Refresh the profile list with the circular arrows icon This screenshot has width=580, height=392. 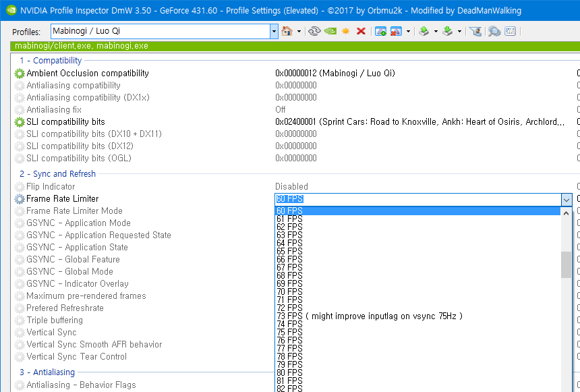(314, 31)
